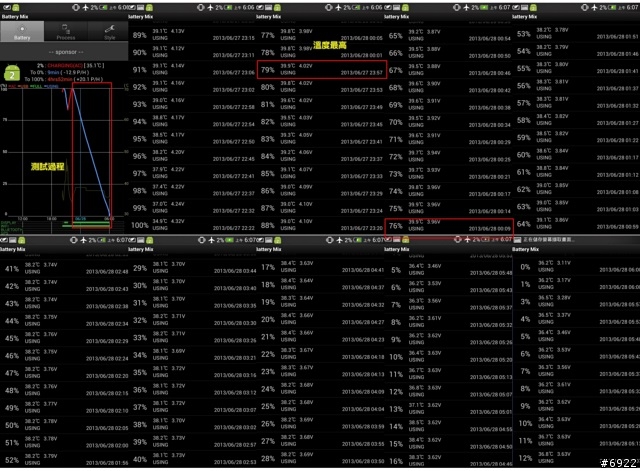This screenshot has height=471, width=640.
Task: Tap the battery history graph
Action: (x=64, y=152)
